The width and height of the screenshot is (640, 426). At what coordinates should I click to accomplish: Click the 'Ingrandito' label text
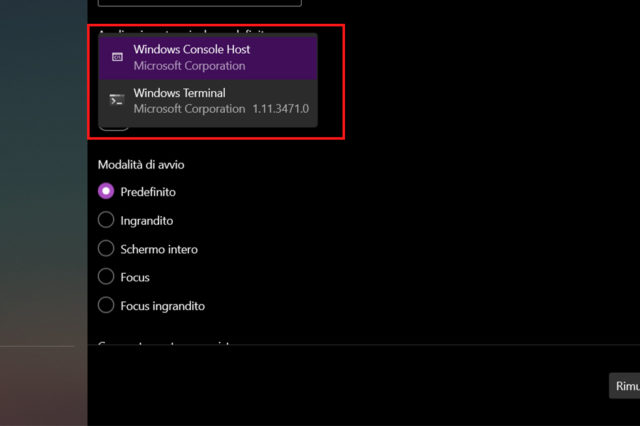(x=147, y=220)
